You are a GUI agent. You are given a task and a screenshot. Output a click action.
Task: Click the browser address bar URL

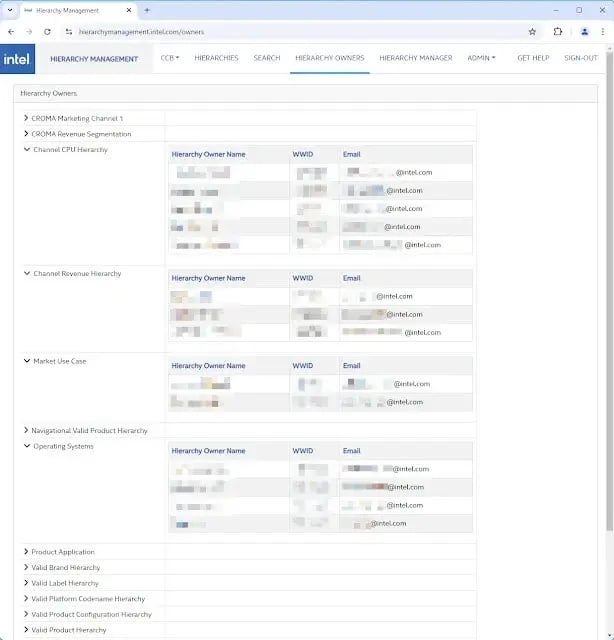(142, 32)
